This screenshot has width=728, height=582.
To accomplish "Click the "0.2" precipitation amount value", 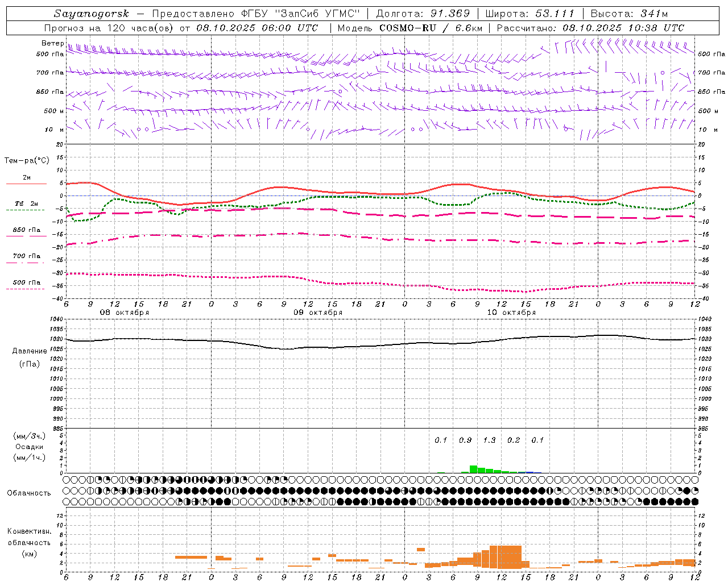I will (x=514, y=440).
